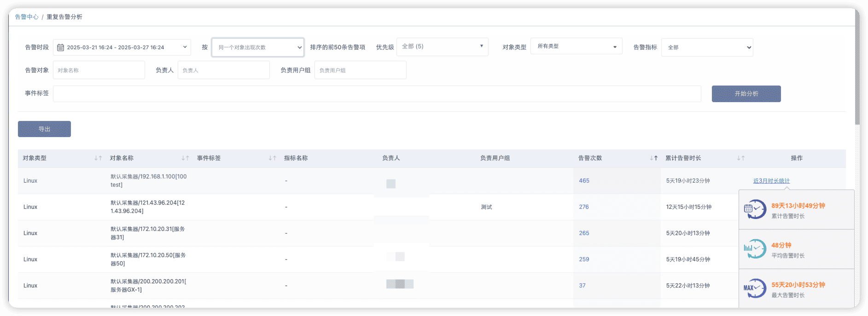
Task: Click the MAX 最大告警时长 icon in popup
Action: point(755,288)
